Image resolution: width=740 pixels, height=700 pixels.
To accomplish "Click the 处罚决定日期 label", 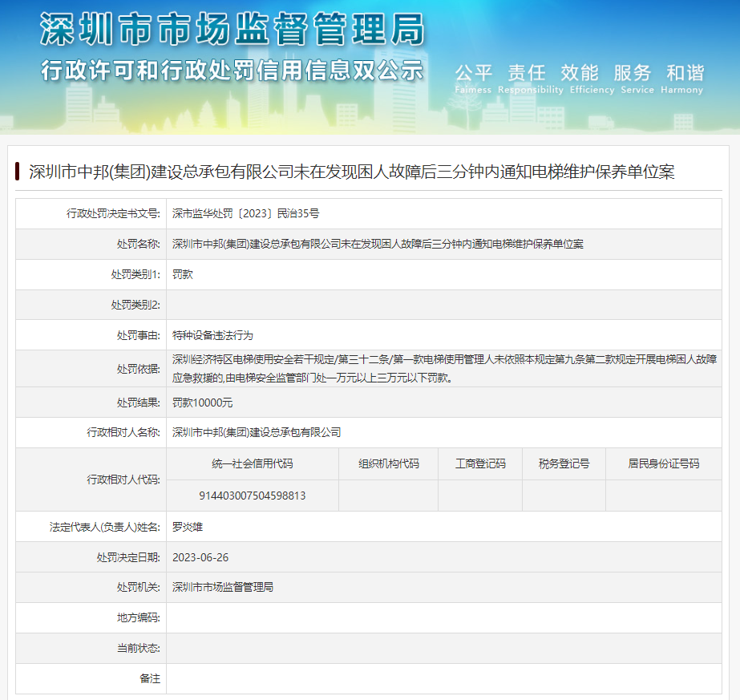I will pyautogui.click(x=128, y=557).
